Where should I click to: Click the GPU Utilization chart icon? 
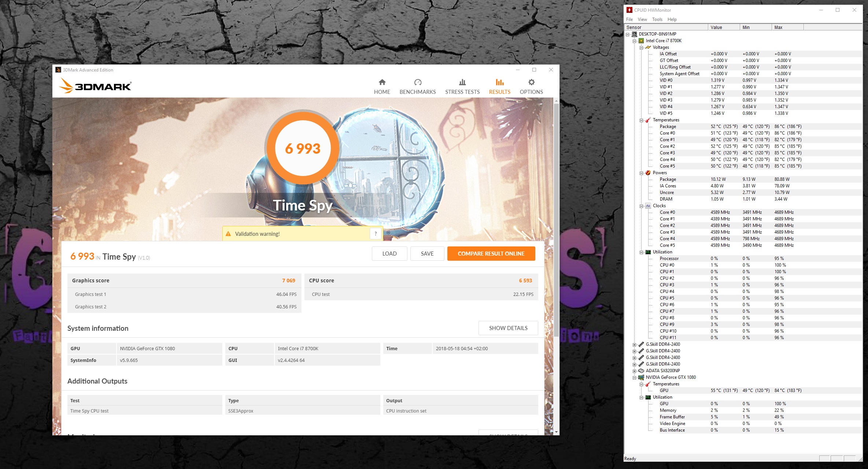click(648, 397)
